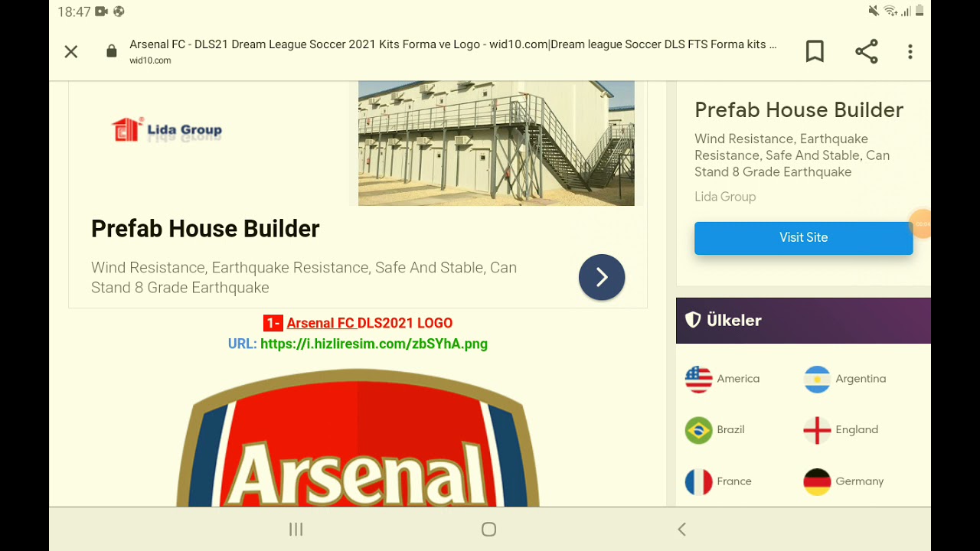The height and width of the screenshot is (551, 980).
Task: Tap the Android home button
Action: tap(489, 530)
